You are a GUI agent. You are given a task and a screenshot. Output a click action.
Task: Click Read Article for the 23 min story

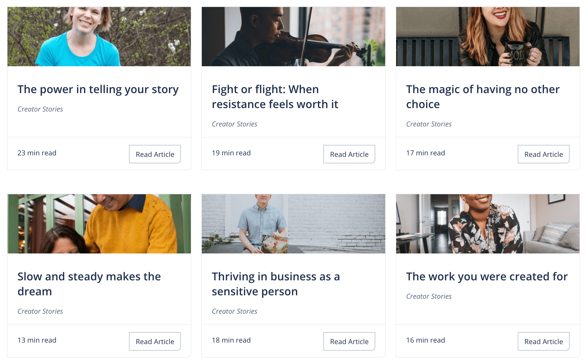pos(155,154)
